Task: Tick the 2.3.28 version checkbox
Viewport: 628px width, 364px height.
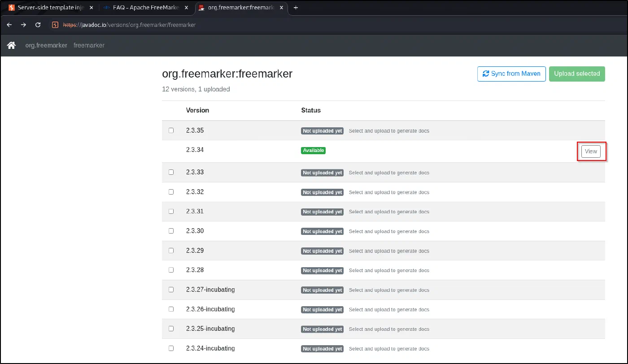Action: click(171, 270)
